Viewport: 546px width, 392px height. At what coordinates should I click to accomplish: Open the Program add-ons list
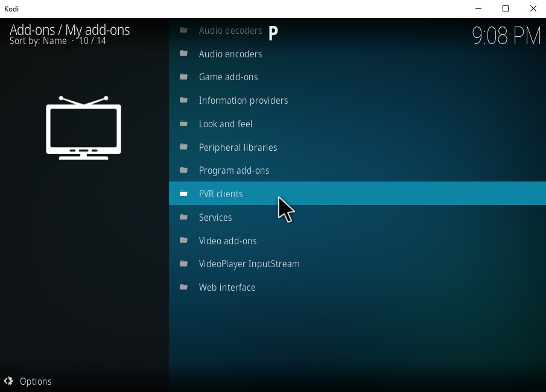point(234,171)
